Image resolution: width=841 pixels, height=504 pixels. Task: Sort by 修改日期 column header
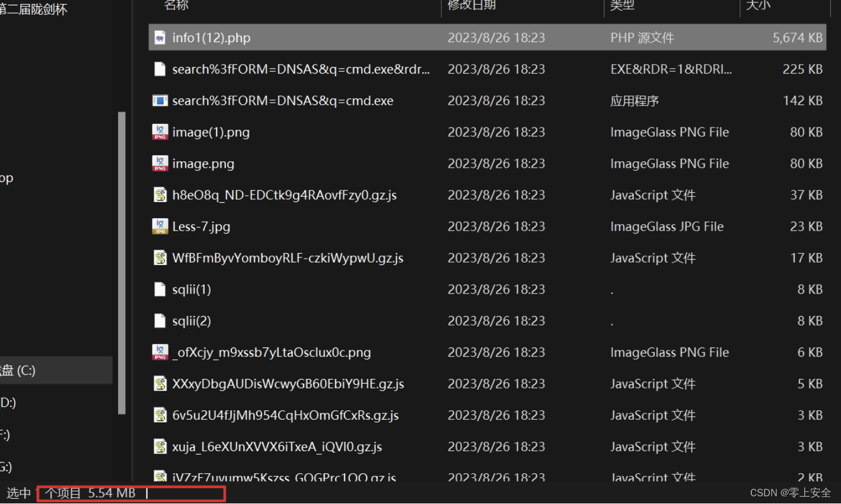click(x=472, y=5)
